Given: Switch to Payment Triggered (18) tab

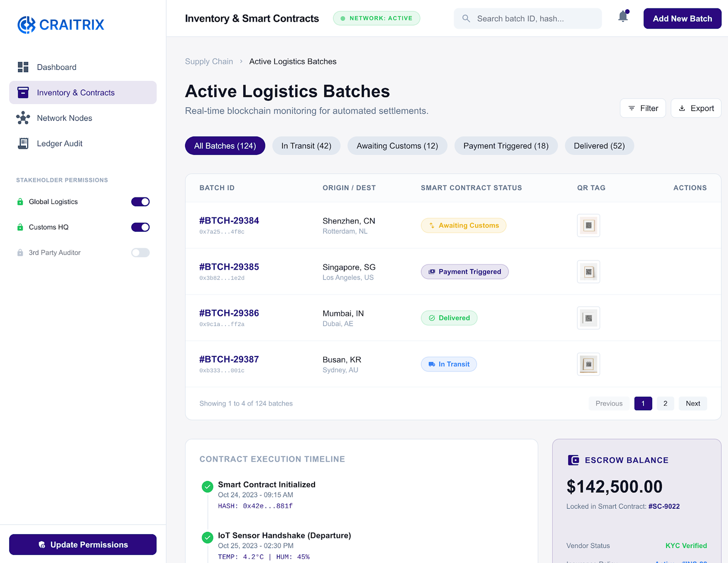Looking at the screenshot, I should coord(506,146).
